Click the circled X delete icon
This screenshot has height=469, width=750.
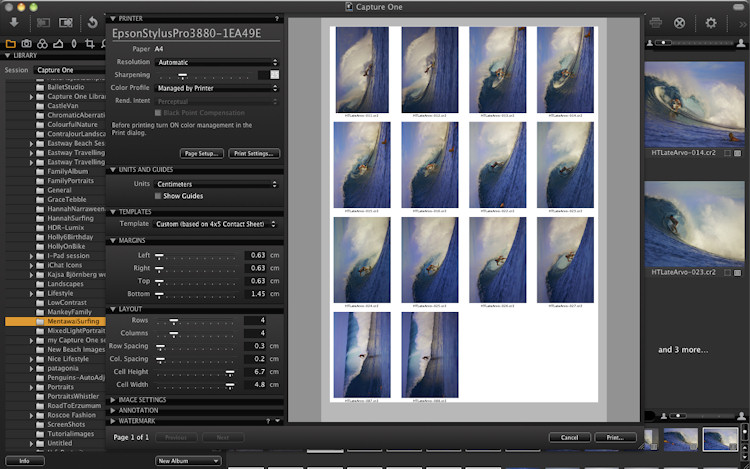pos(679,23)
